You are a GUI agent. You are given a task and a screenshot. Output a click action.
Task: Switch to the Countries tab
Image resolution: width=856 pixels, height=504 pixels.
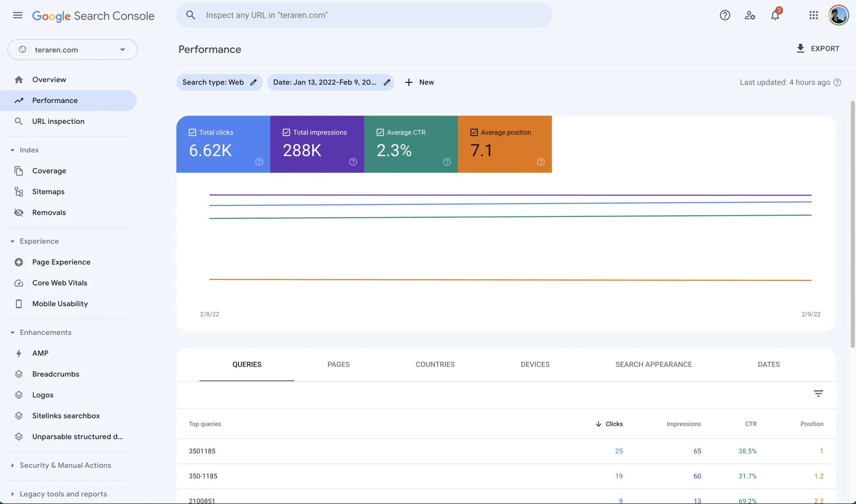tap(435, 365)
